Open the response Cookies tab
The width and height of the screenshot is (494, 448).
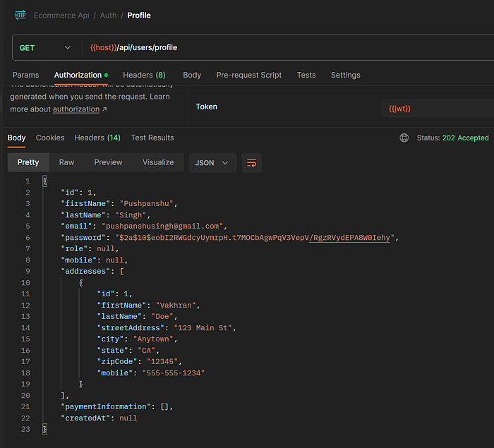tap(50, 138)
